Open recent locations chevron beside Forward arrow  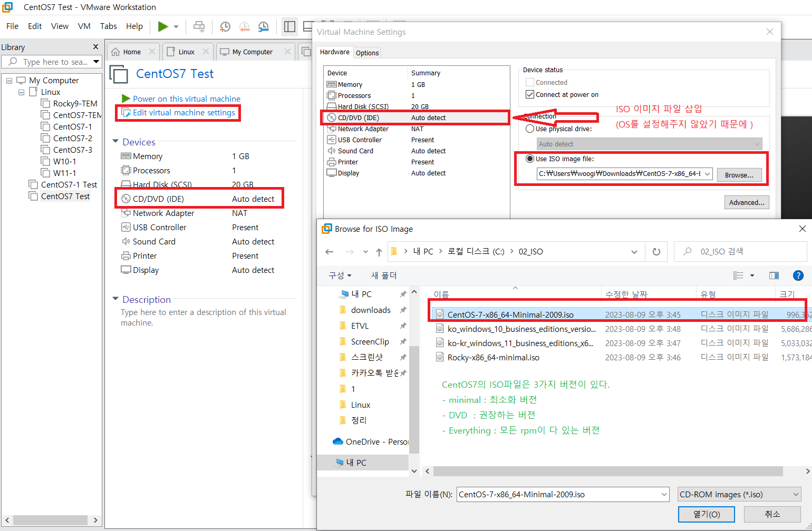365,252
